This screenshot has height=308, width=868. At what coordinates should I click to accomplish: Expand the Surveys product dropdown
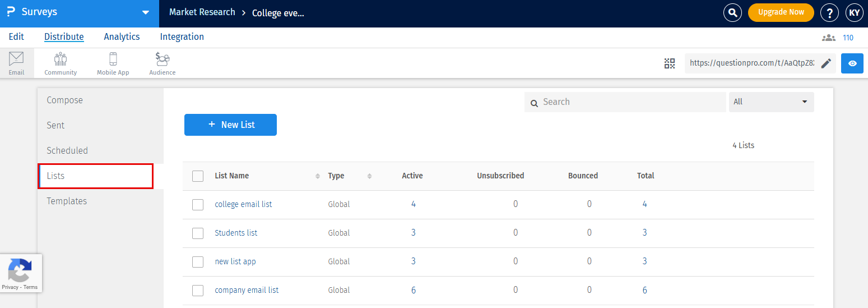point(146,12)
